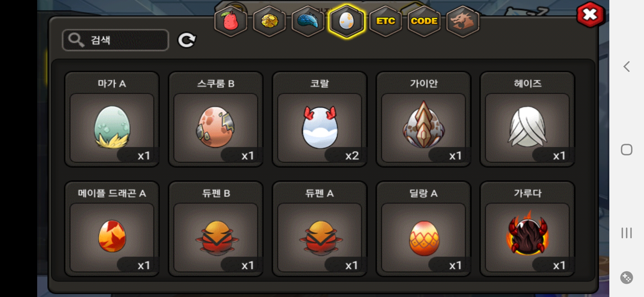Select the egg category tab

coord(347,21)
